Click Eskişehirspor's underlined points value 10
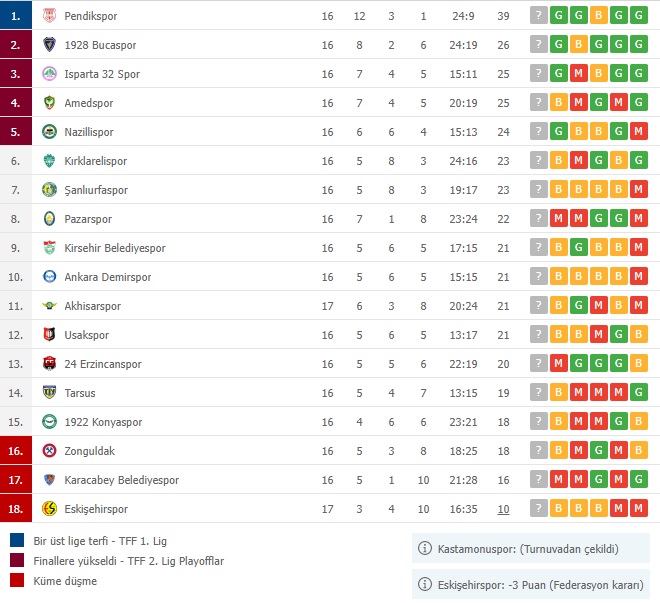660x603 pixels. tap(504, 509)
